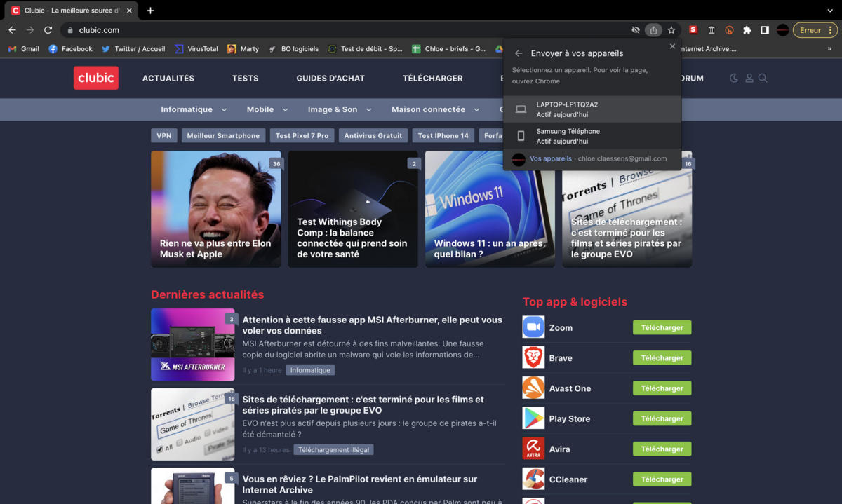Click the address bar showing clubic.com
842x504 pixels.
(x=344, y=30)
